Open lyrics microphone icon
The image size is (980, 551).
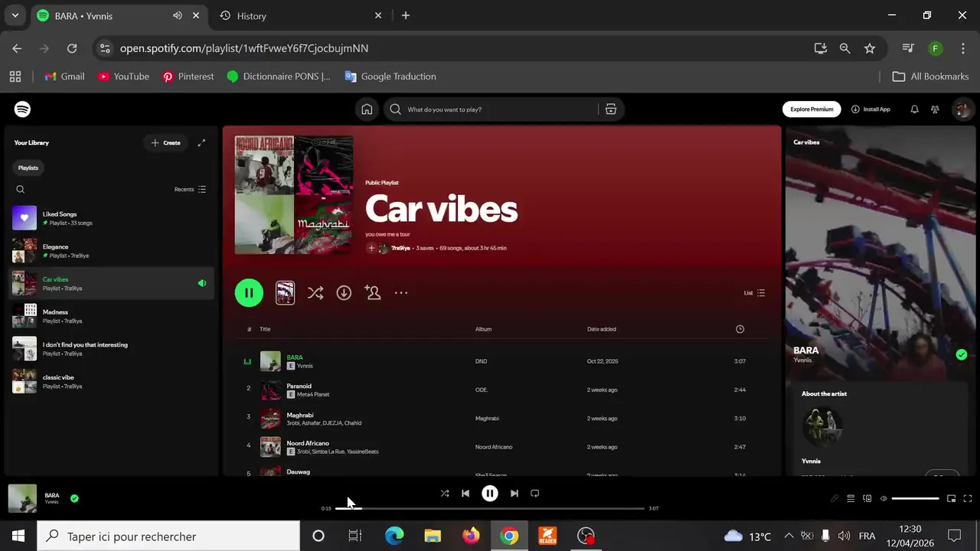click(x=835, y=499)
